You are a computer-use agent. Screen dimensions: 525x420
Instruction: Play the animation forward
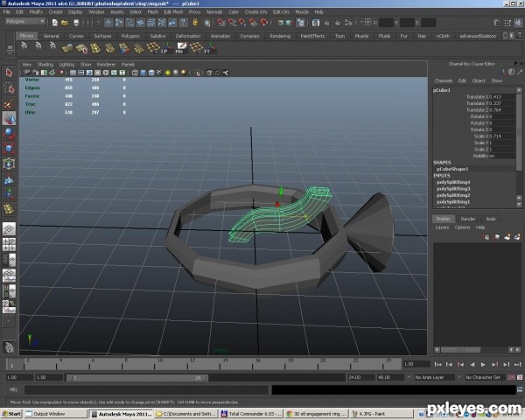pyautogui.click(x=483, y=364)
